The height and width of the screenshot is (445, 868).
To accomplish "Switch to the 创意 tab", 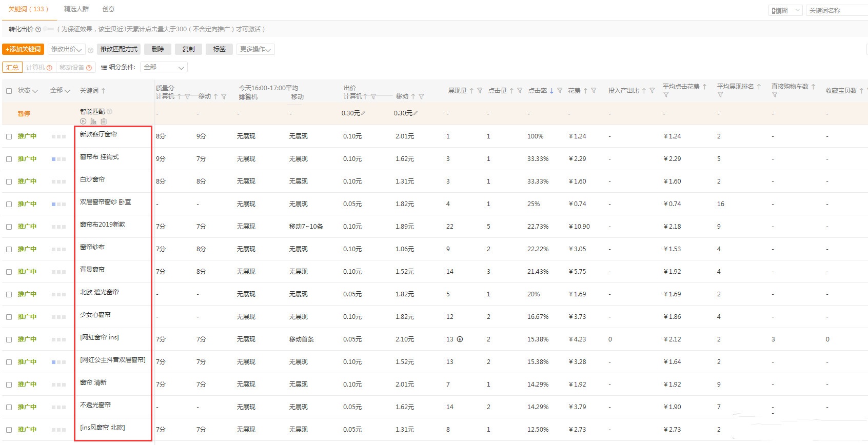I will [109, 9].
